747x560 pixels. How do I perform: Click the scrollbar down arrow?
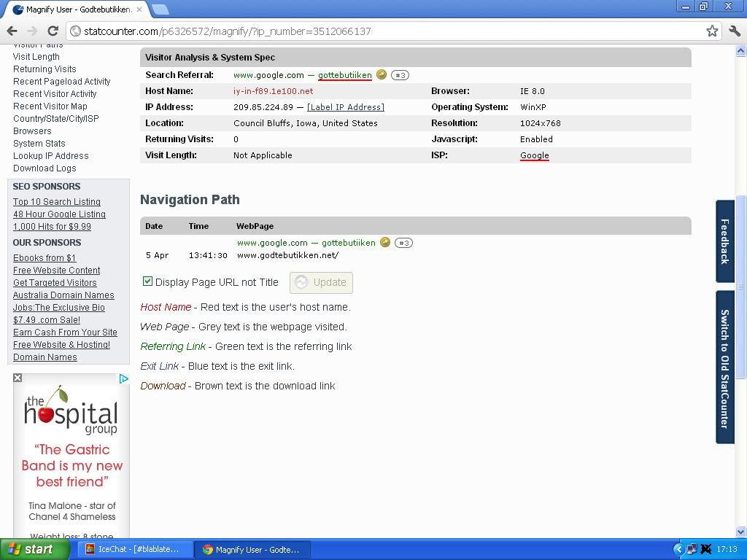click(740, 532)
